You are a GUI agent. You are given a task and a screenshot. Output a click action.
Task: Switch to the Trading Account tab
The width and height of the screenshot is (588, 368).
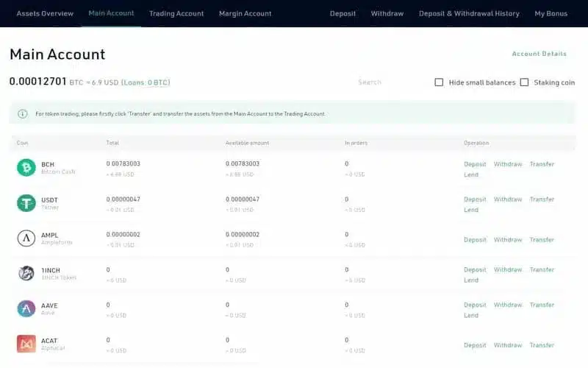[x=176, y=13]
